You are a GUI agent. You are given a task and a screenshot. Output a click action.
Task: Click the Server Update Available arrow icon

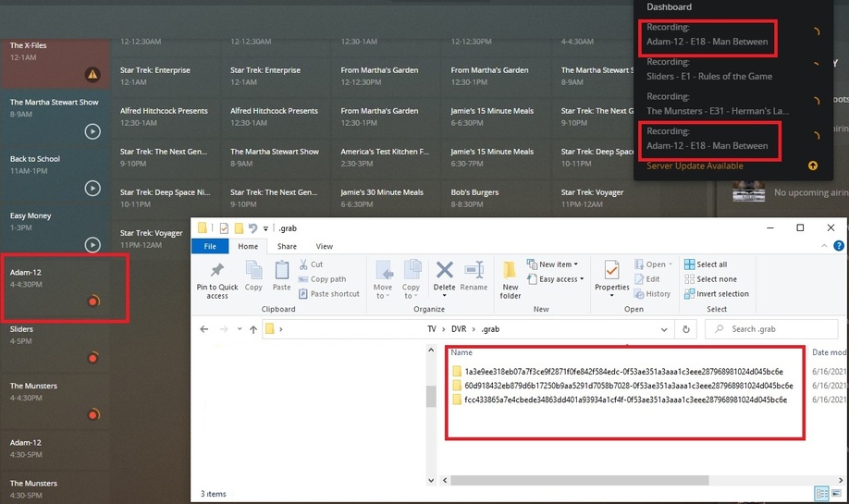[813, 166]
